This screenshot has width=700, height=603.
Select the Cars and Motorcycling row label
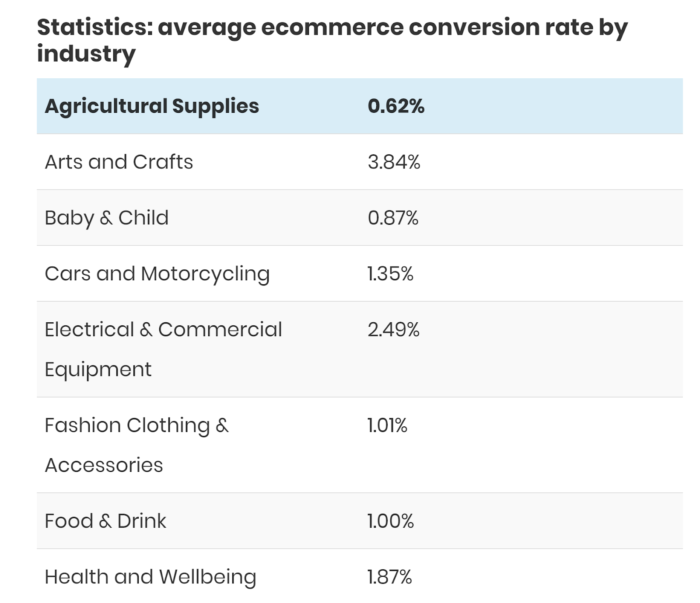coord(157,274)
